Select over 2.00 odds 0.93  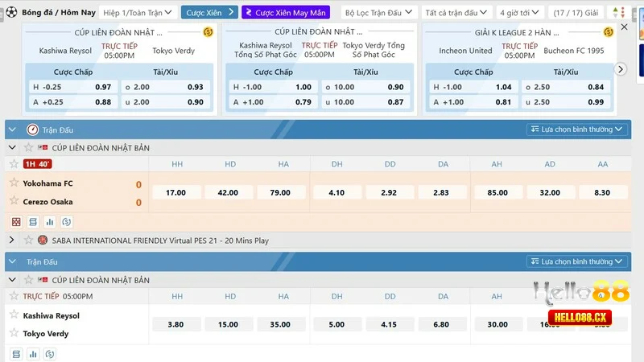165,87
